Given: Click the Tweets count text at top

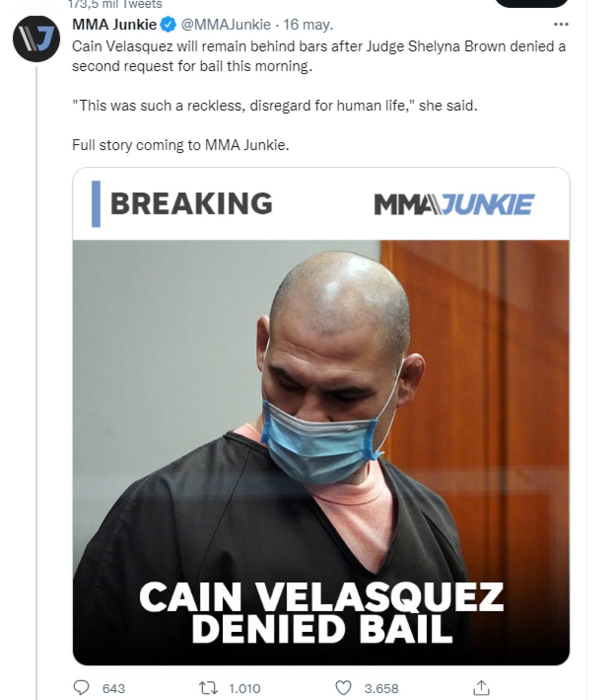Looking at the screenshot, I should pos(115,4).
